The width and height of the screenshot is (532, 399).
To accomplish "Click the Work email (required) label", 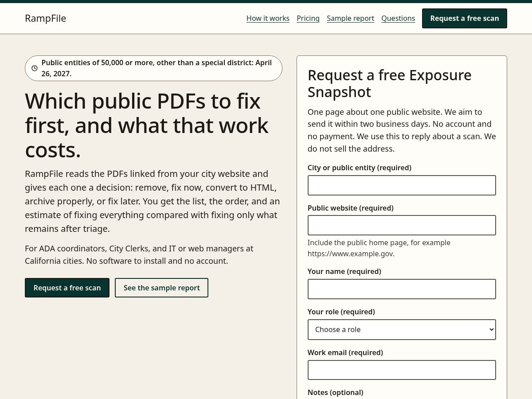I will 345,352.
